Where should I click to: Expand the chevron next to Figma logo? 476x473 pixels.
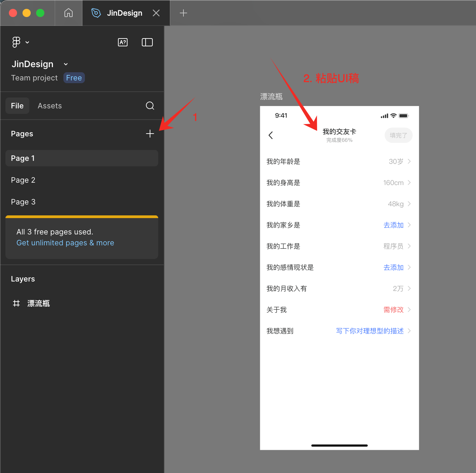(27, 42)
